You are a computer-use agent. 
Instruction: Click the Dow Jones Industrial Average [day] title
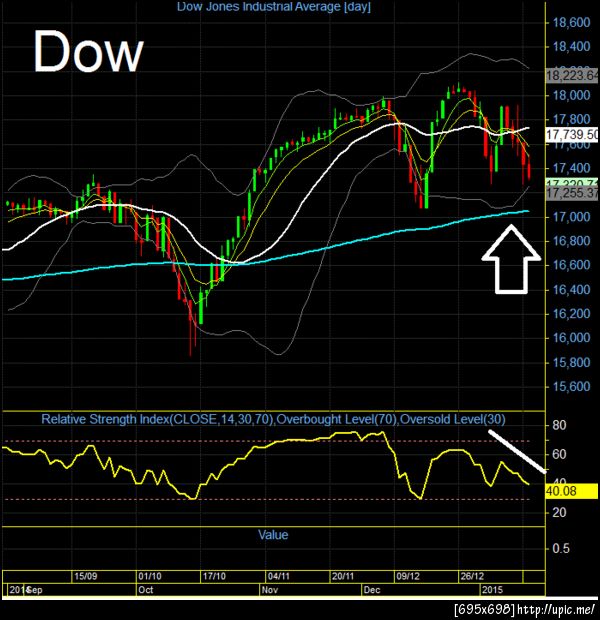[274, 7]
